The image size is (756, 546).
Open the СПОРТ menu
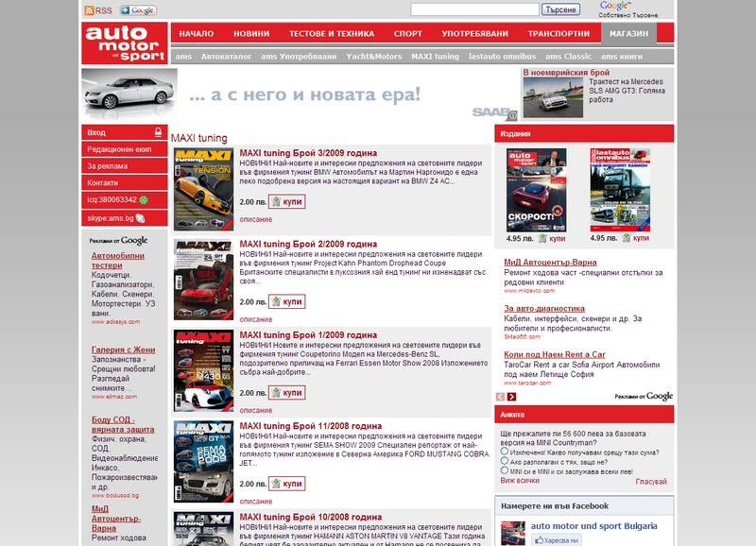click(x=408, y=34)
